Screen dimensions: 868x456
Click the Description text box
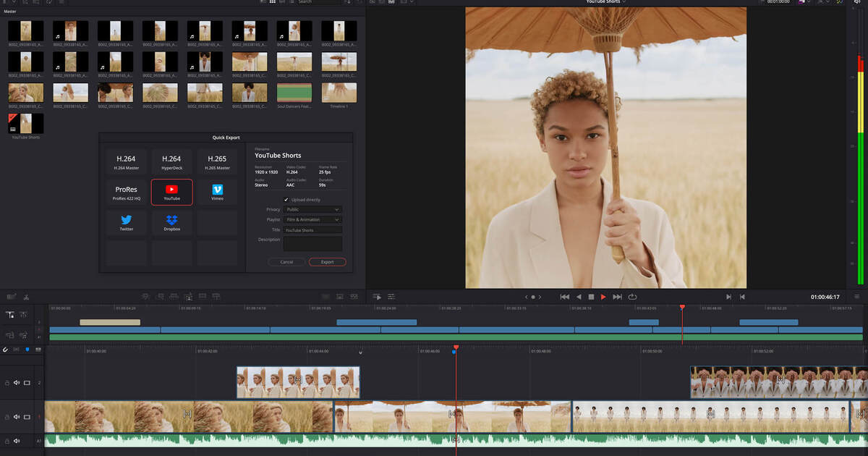point(312,243)
